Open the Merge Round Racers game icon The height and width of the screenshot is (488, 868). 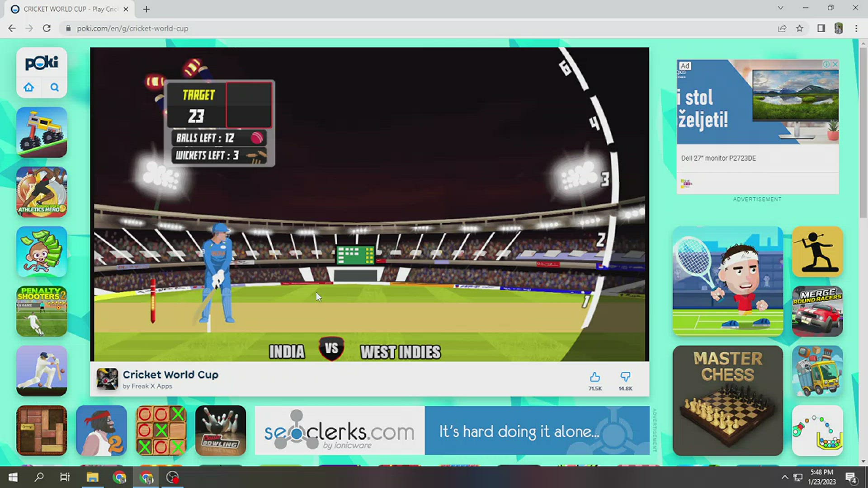tap(816, 311)
